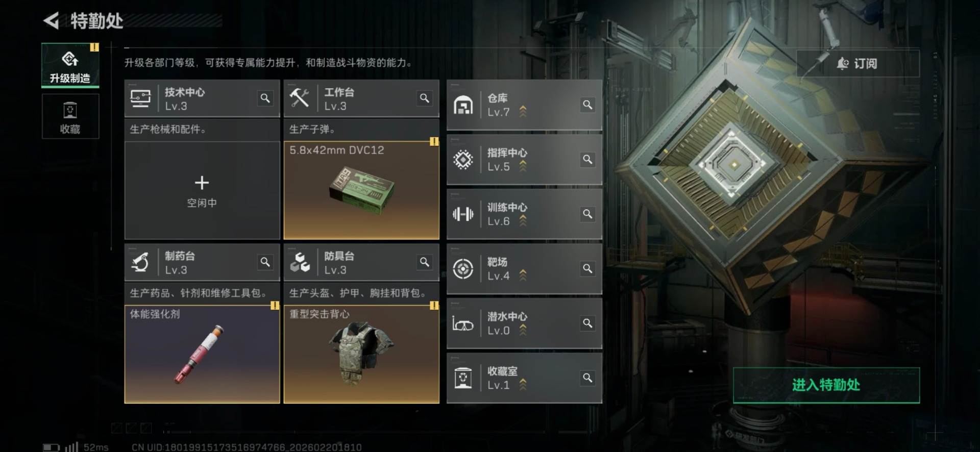This screenshot has width=980, height=452.
Task: Switch to the 升级制造 tab
Action: (x=70, y=65)
